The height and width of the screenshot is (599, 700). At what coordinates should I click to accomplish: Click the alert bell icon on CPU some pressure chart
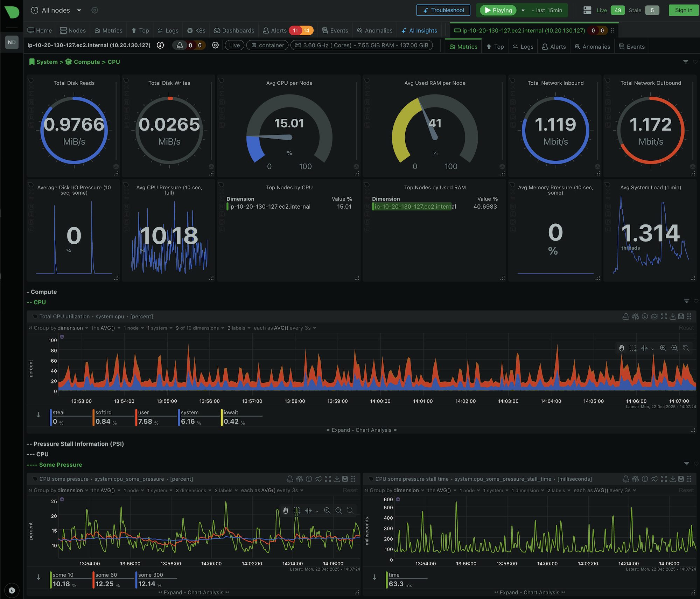[x=289, y=479]
